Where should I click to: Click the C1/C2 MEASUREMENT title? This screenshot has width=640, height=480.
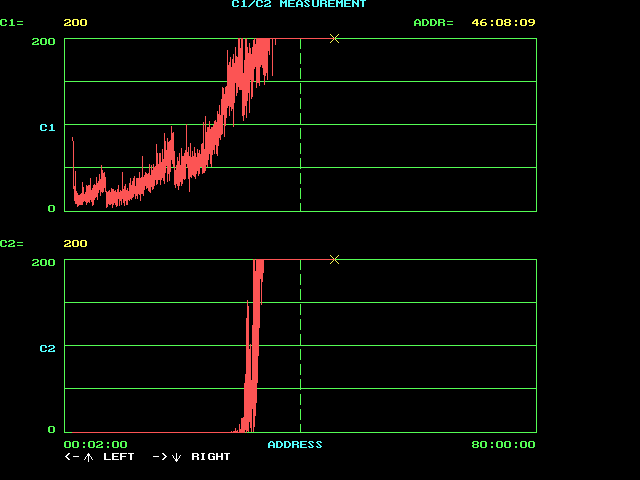point(299,4)
